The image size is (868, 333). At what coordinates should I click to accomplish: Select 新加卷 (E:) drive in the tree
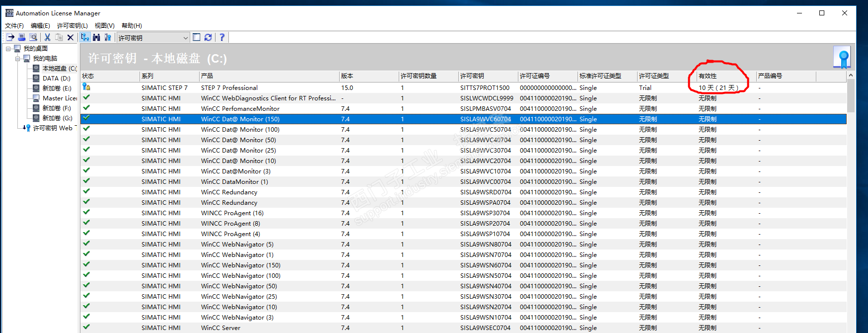pyautogui.click(x=57, y=88)
